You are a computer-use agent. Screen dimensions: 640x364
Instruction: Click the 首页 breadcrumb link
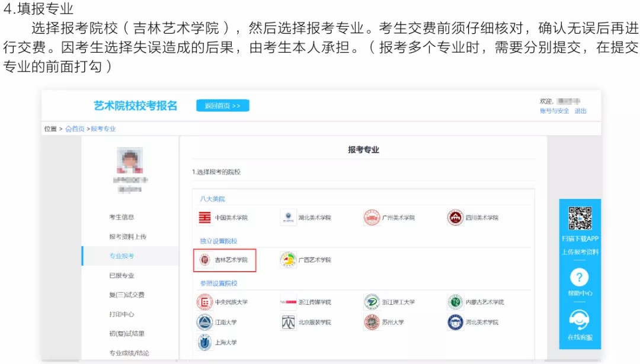78,129
